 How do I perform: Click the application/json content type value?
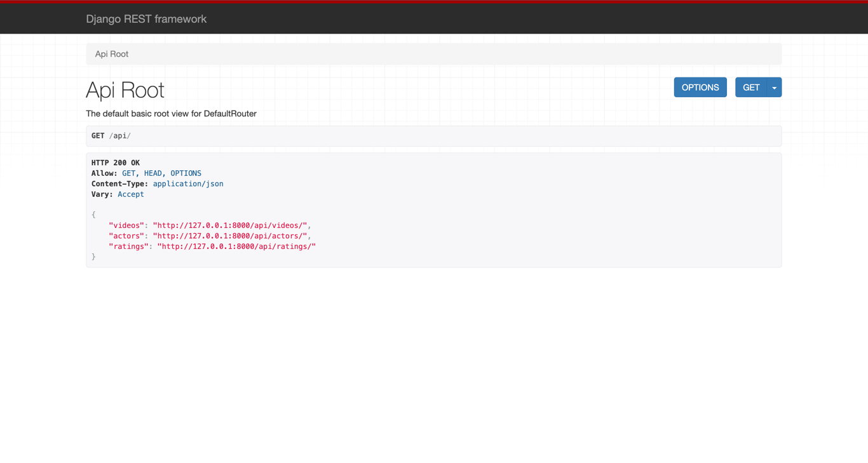(188, 184)
